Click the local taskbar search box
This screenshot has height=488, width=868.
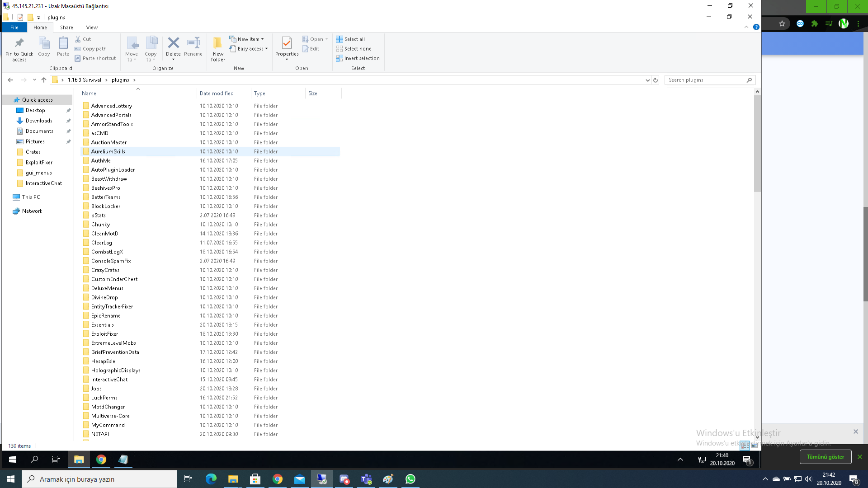click(99, 479)
